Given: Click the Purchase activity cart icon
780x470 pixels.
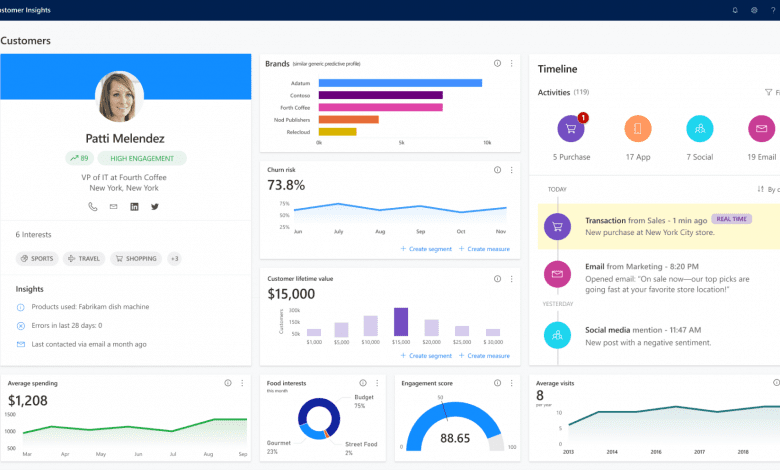Looking at the screenshot, I should (x=571, y=129).
